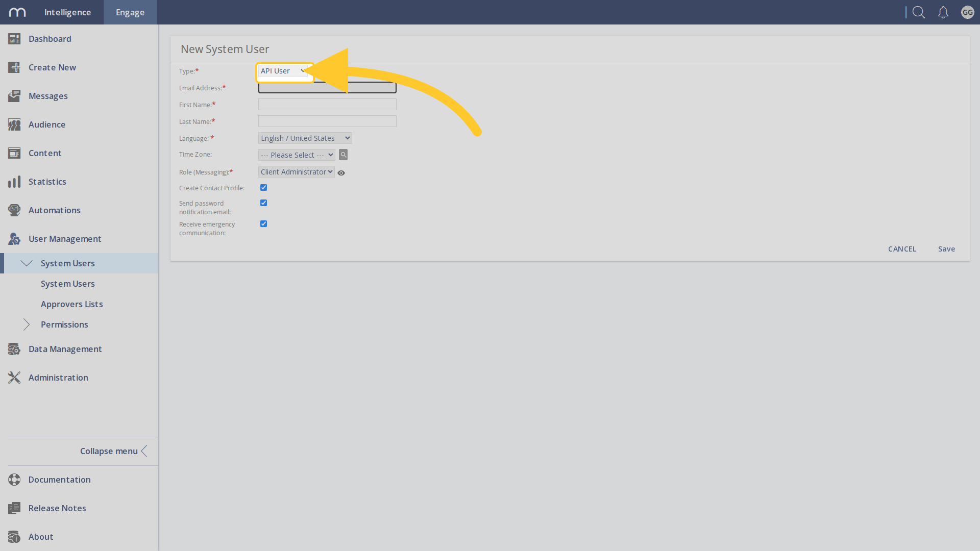The height and width of the screenshot is (551, 980).
Task: Switch to the Intelligence tab
Action: point(67,12)
